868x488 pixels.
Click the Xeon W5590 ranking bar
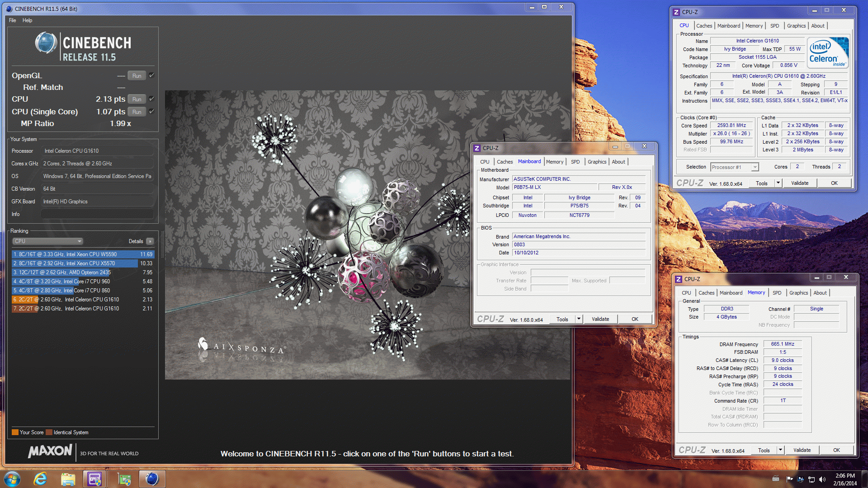[83, 254]
